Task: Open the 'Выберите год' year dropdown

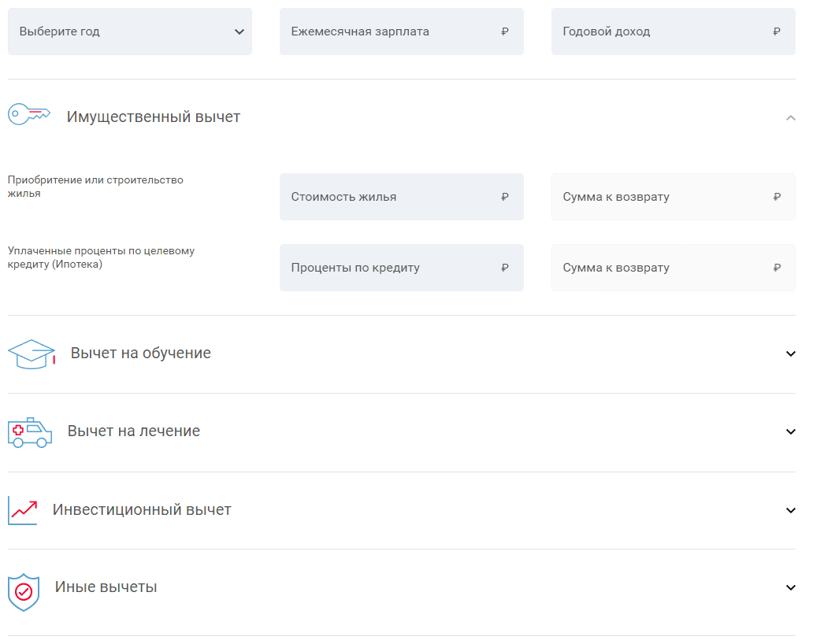Action: (x=130, y=31)
